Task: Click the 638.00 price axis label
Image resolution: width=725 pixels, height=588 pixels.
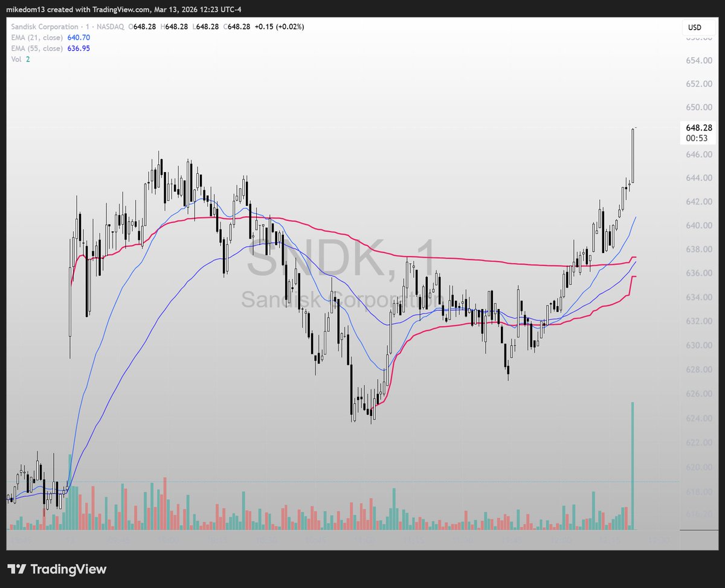Action: tap(698, 249)
